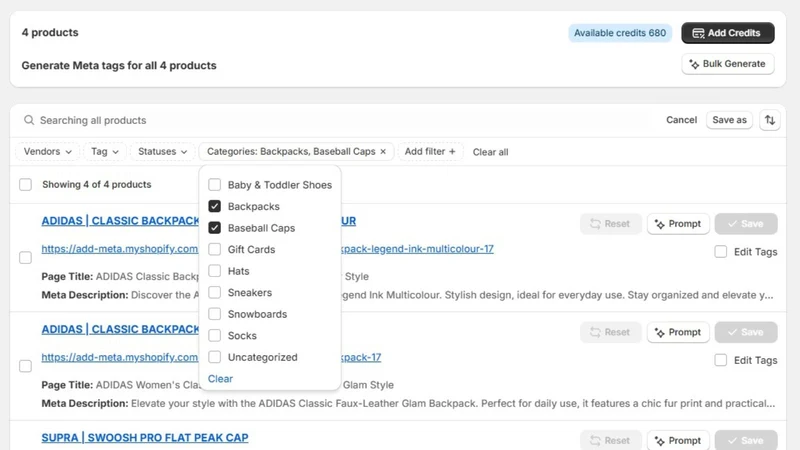The image size is (800, 450).
Task: Click Prompt for the SUPRA cap product
Action: 678,440
